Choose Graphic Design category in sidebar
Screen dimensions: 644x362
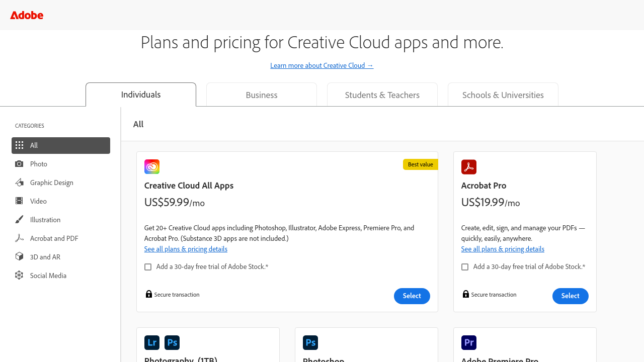pyautogui.click(x=52, y=183)
